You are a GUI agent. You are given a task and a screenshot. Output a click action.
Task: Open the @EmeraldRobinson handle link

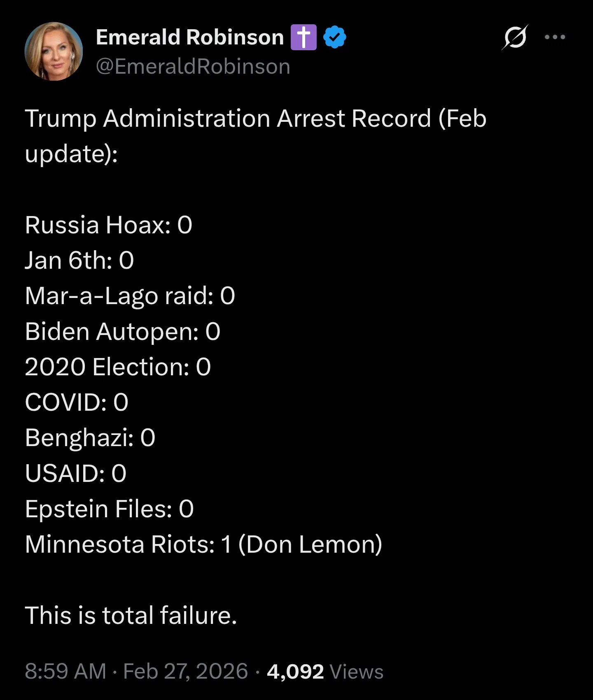[193, 67]
